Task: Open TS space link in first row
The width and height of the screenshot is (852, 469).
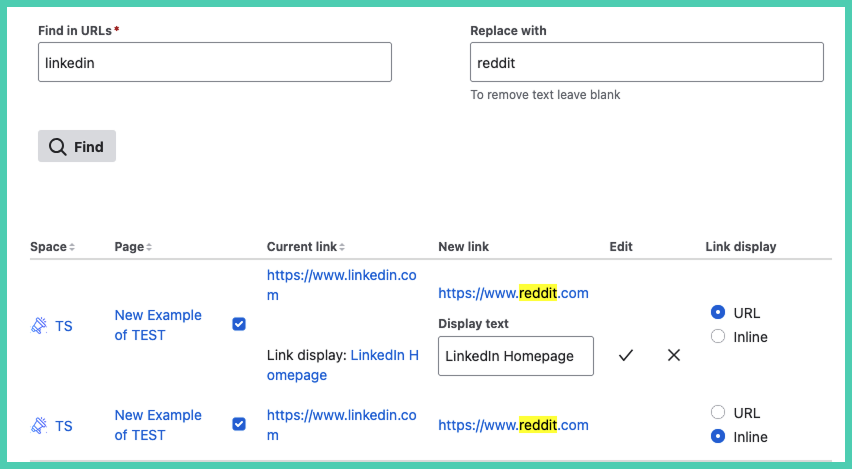Action: pyautogui.click(x=64, y=326)
